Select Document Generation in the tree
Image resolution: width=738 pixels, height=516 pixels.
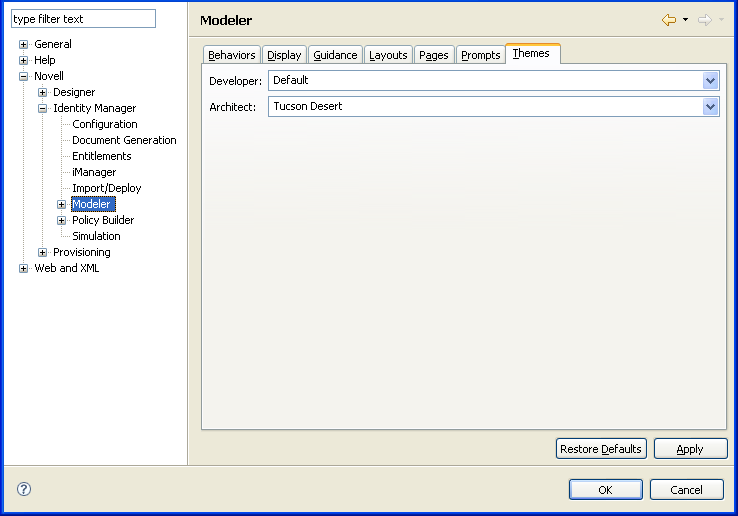(124, 140)
